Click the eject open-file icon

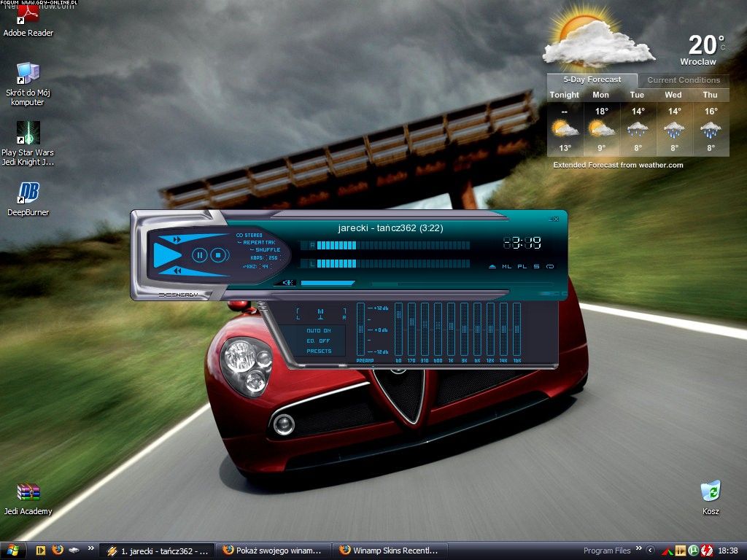tap(492, 267)
